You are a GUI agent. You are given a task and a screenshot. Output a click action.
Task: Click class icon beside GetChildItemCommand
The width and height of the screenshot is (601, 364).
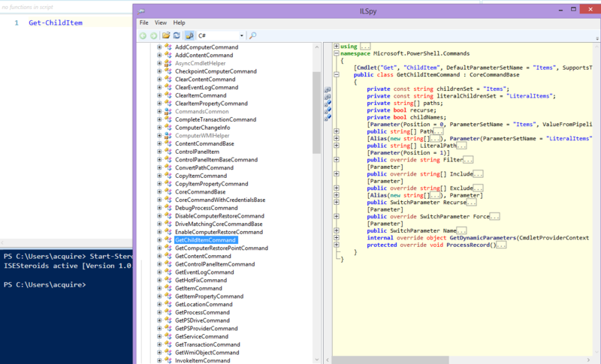pos(168,240)
